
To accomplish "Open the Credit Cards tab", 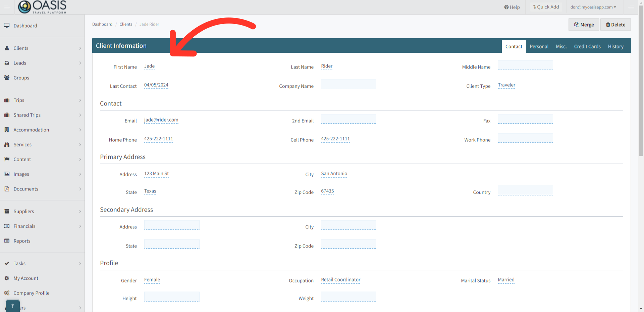I will click(x=587, y=46).
